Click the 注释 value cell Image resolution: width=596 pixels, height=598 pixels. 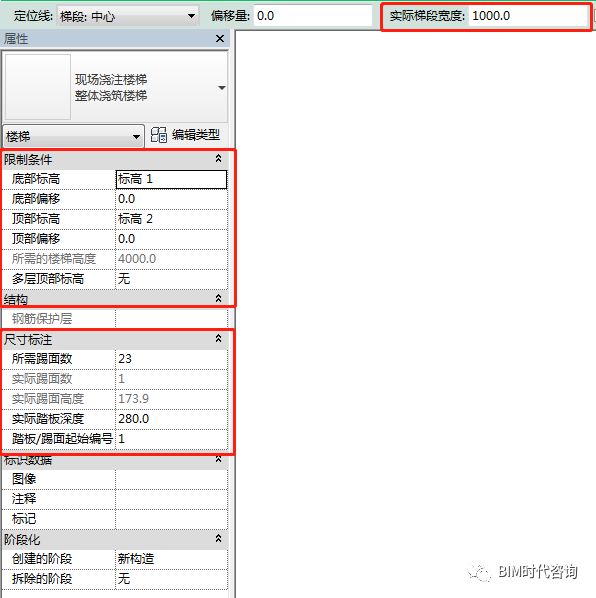pyautogui.click(x=171, y=498)
